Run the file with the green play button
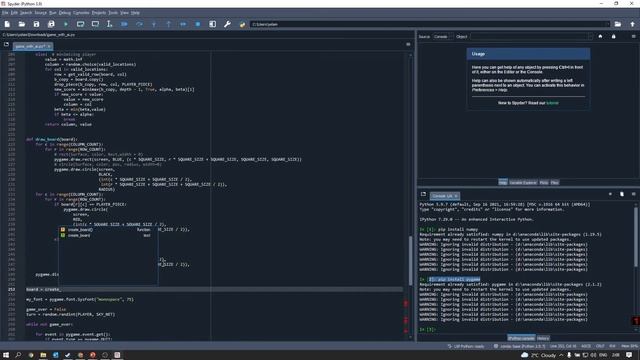640x360 pixels. pyautogui.click(x=66, y=24)
